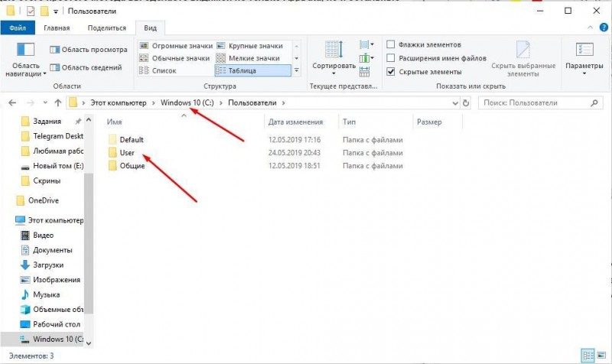
Task: Switch to large thumbnails icon in status bar
Action: (x=601, y=356)
